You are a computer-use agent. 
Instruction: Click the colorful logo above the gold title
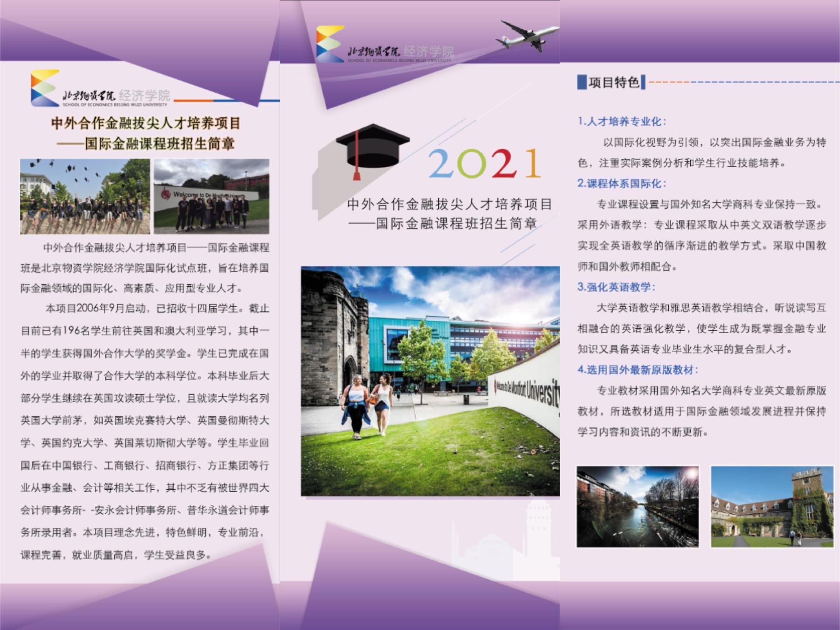(44, 88)
